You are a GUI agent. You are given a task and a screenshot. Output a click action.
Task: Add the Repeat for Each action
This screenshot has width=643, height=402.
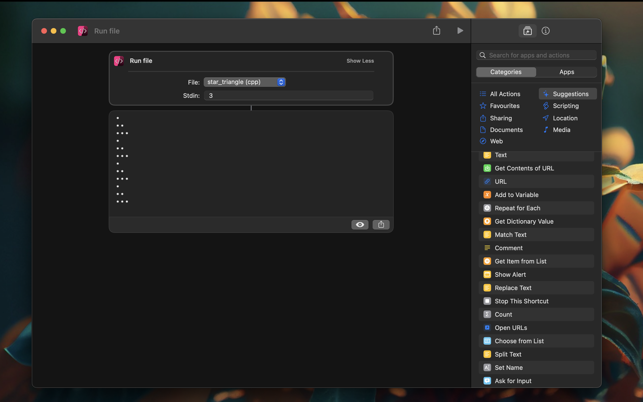(x=517, y=208)
